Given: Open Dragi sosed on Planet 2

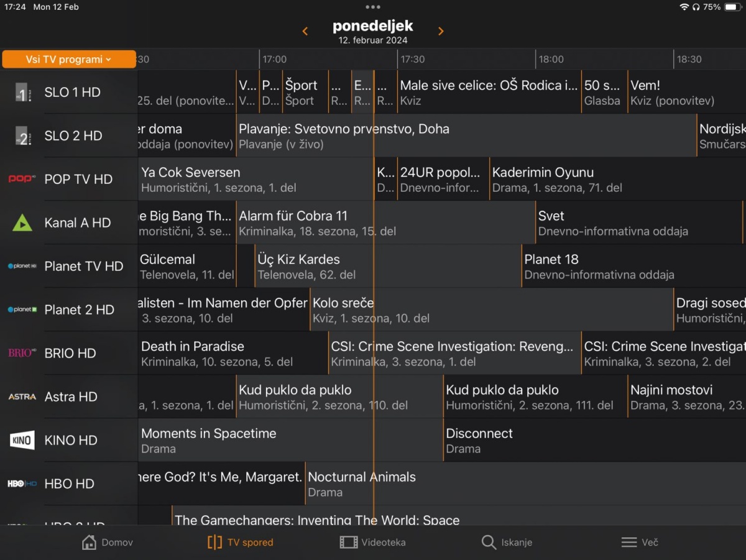Looking at the screenshot, I should click(x=710, y=310).
